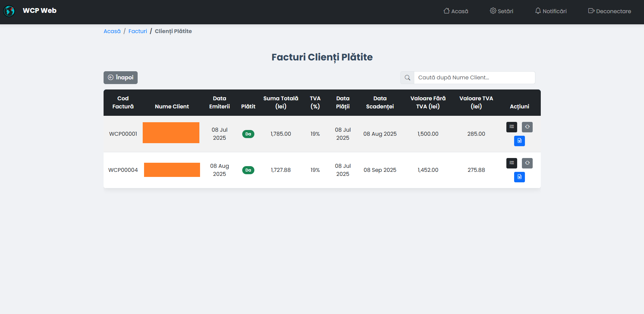Open Notificări from the top navigation
The width and height of the screenshot is (644, 314).
point(551,11)
